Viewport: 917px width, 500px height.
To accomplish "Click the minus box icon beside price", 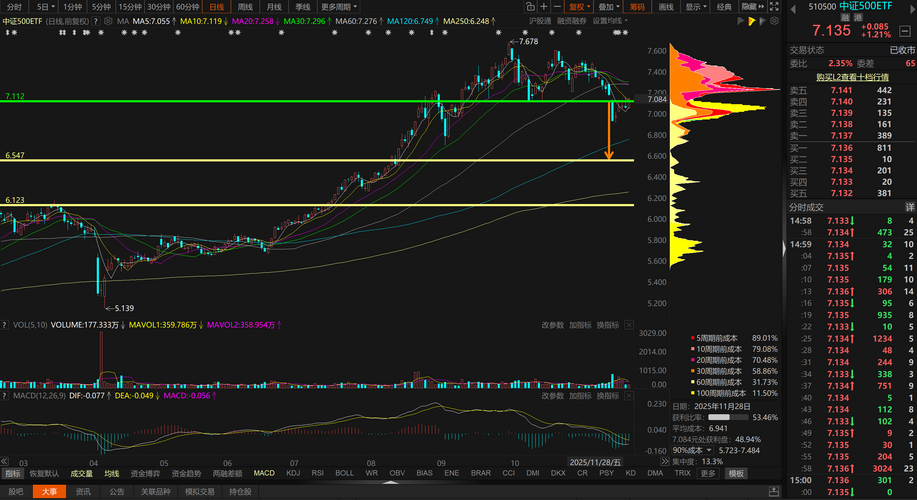I will [x=905, y=31].
